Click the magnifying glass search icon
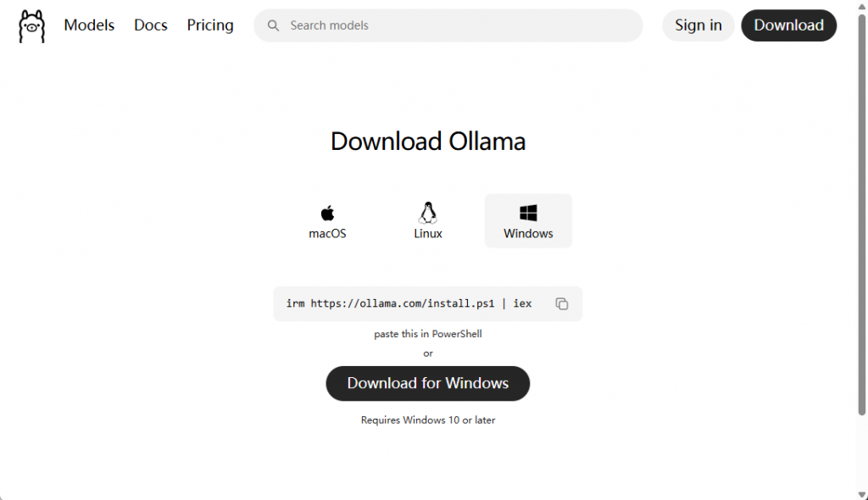This screenshot has height=500, width=868. (273, 25)
